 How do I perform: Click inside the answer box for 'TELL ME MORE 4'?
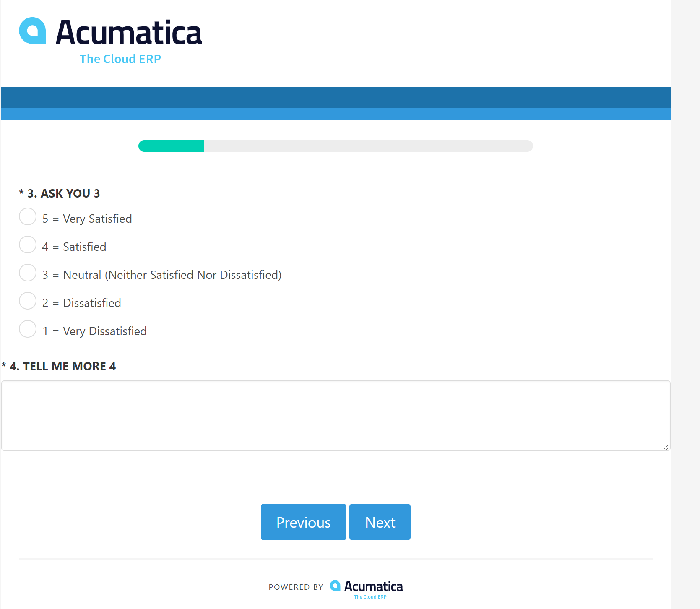point(336,415)
